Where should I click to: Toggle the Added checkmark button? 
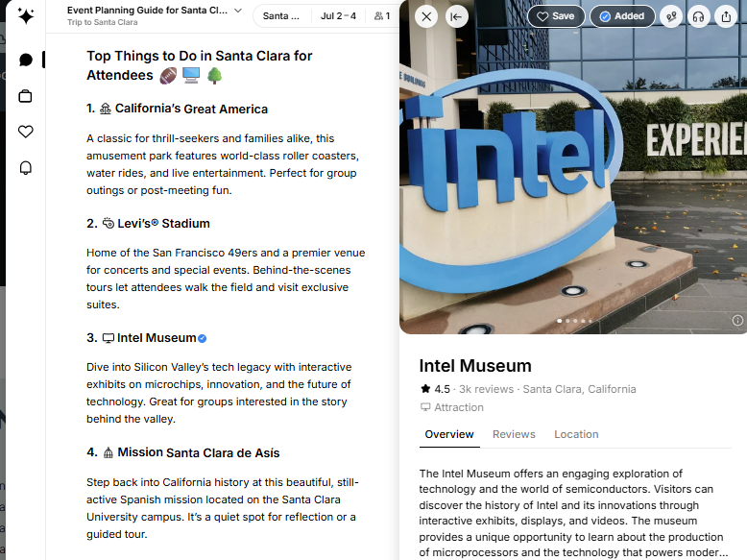coord(622,16)
